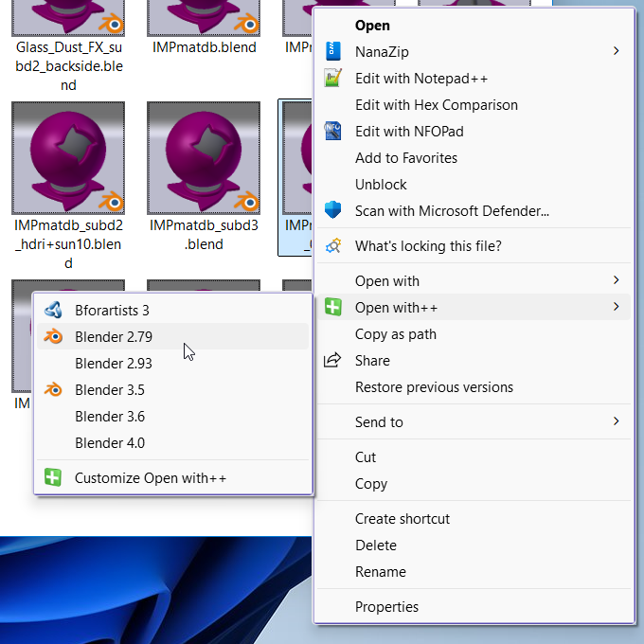Expand the Send to submenu arrow
Screen dimensions: 644x644
click(617, 421)
